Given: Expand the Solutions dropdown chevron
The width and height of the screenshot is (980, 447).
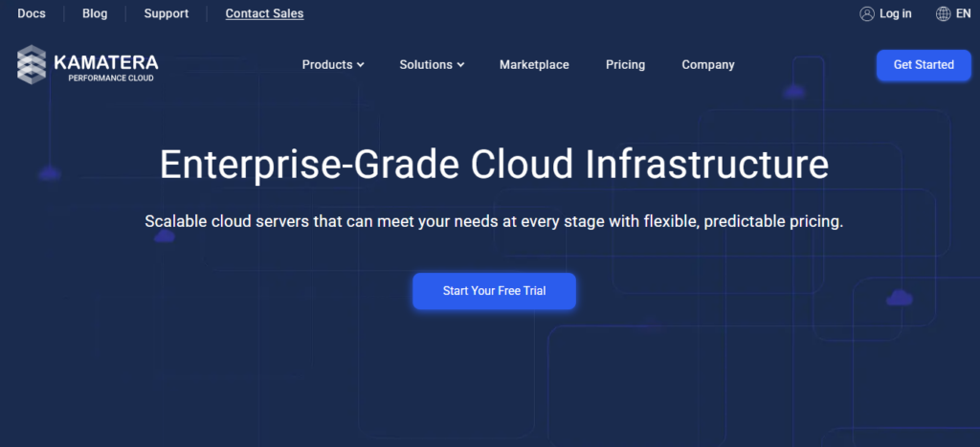Looking at the screenshot, I should pyautogui.click(x=460, y=65).
